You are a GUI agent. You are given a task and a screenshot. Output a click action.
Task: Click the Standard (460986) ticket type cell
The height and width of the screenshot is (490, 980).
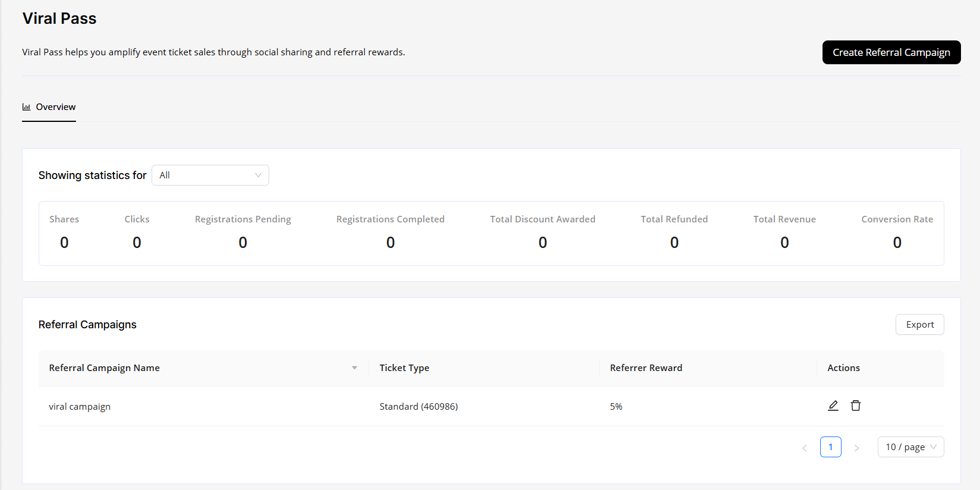tap(419, 407)
